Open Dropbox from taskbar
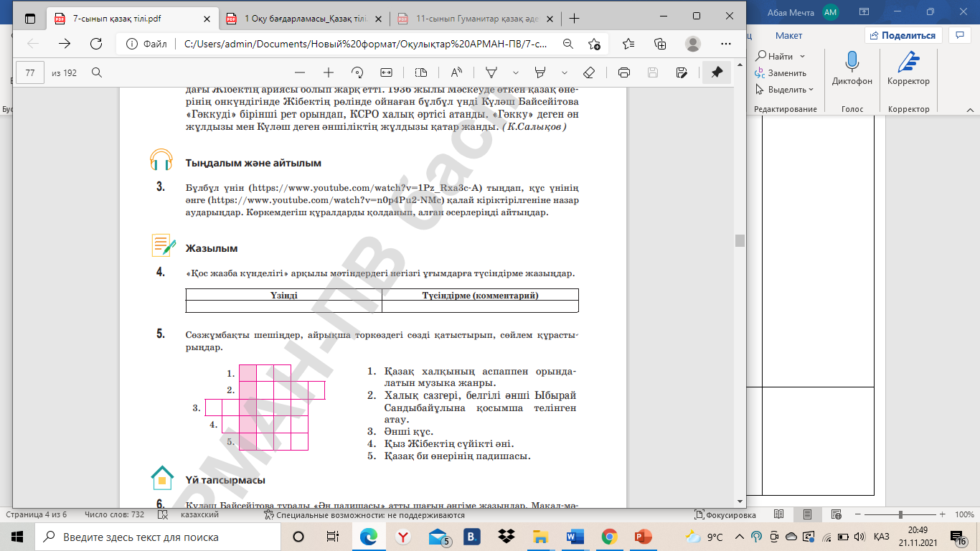The image size is (980, 551). point(507,537)
